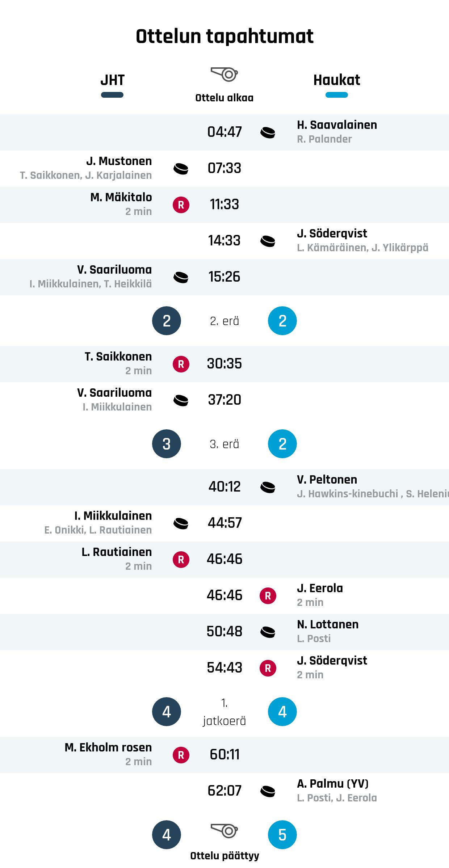The image size is (449, 868).
Task: Click scorer name V. Peltonen
Action: [327, 480]
